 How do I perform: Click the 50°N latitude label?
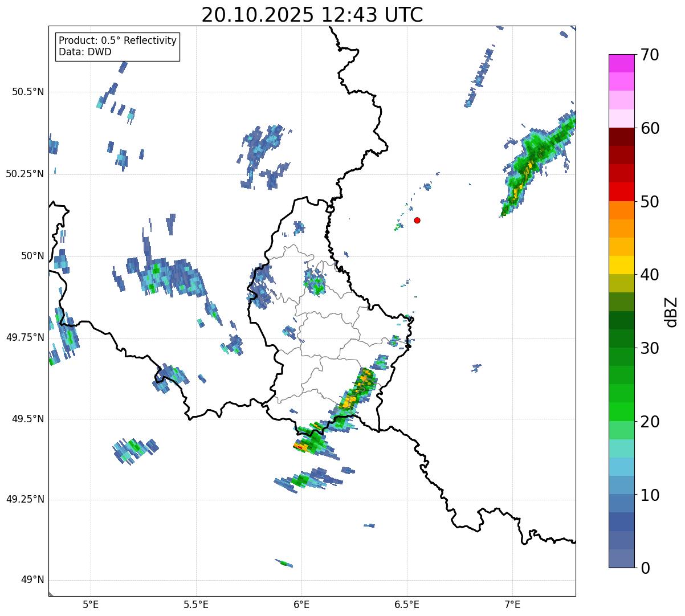[x=32, y=256]
